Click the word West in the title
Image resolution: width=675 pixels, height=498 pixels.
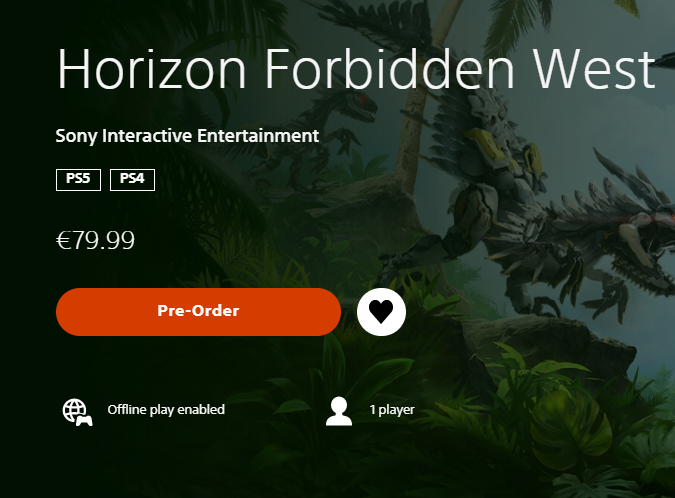tap(594, 69)
